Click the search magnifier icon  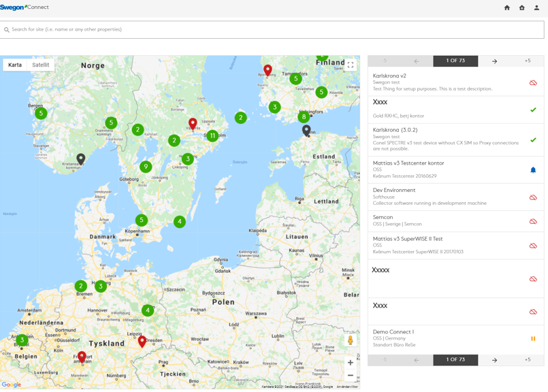click(7, 30)
